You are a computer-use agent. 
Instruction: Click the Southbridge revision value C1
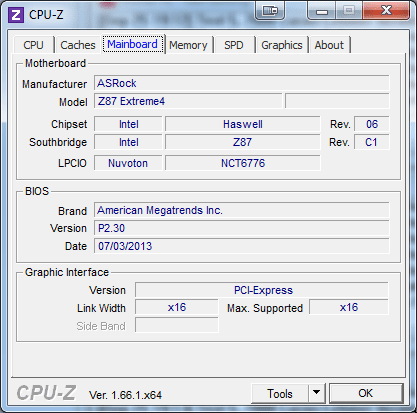point(372,142)
